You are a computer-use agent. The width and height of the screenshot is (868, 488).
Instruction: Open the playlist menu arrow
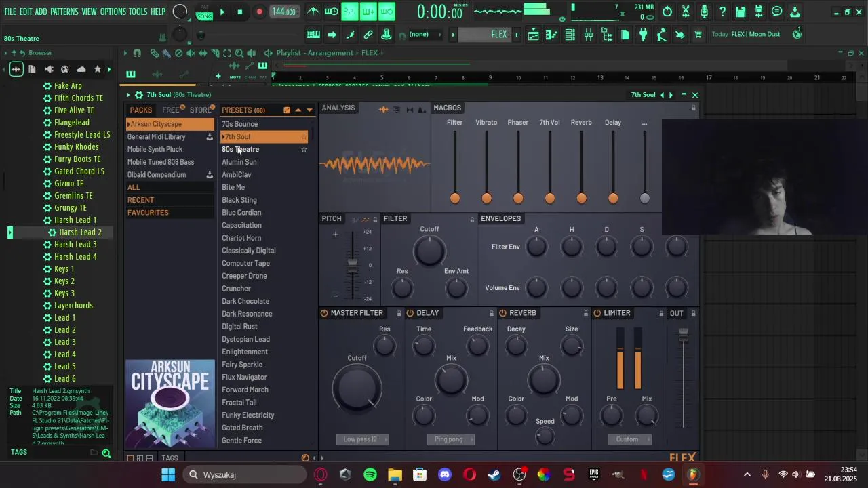(x=125, y=53)
